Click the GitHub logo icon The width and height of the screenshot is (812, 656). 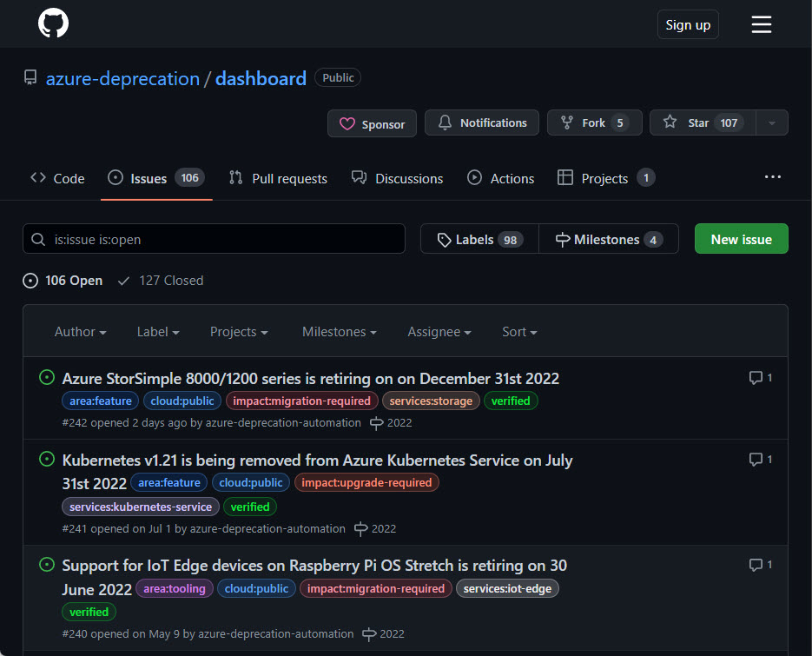click(53, 23)
